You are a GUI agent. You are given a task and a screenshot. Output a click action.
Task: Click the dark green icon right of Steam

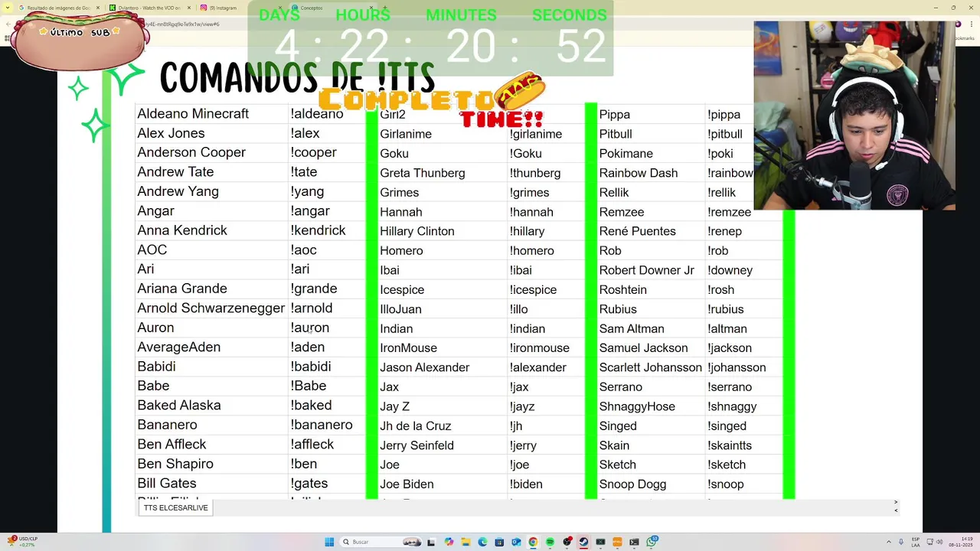click(600, 542)
